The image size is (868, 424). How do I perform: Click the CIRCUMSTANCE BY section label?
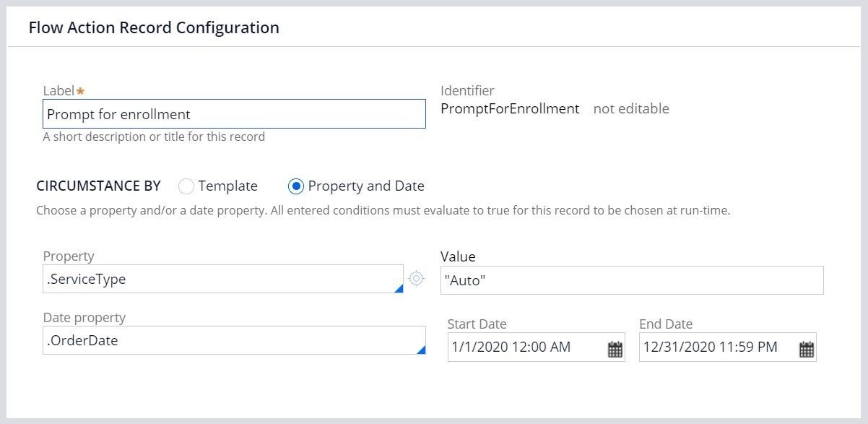pyautogui.click(x=98, y=186)
